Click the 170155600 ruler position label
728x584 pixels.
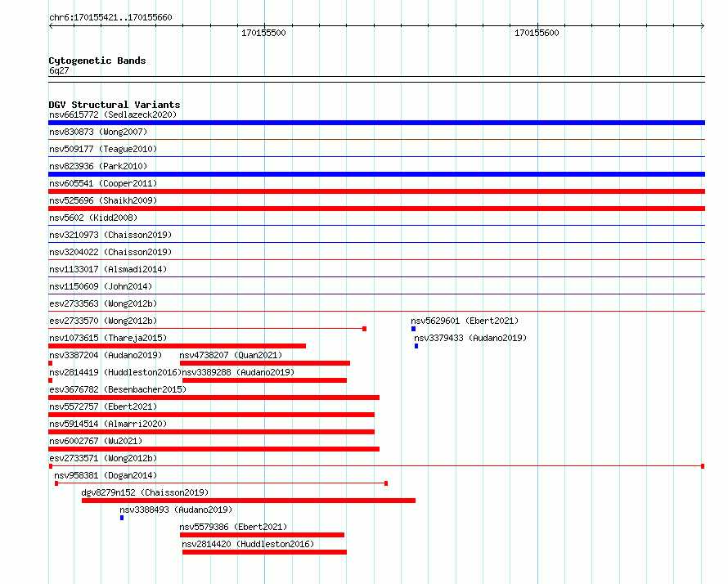pos(537,33)
